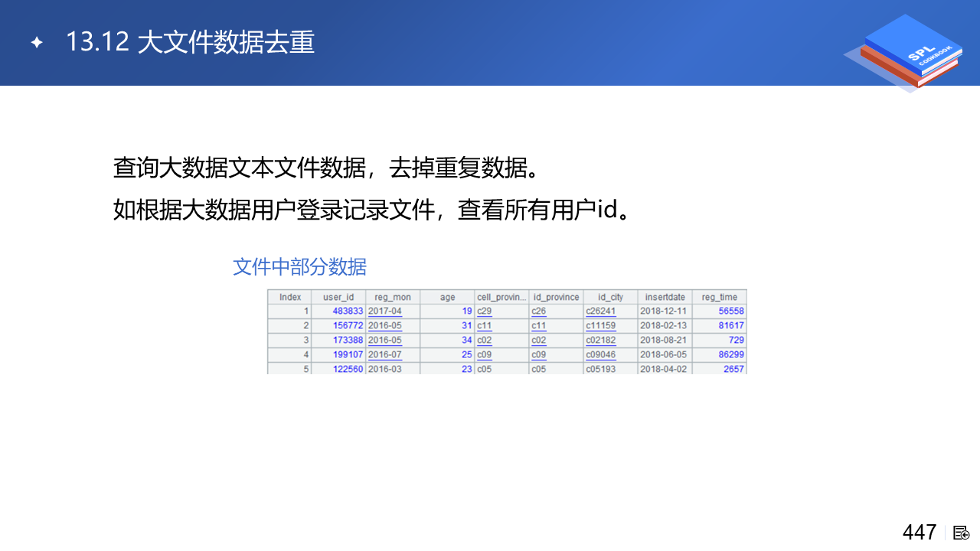Click reg_mon 2016-05 in row 173388
Viewport: 980px width, 551px height.
click(384, 341)
